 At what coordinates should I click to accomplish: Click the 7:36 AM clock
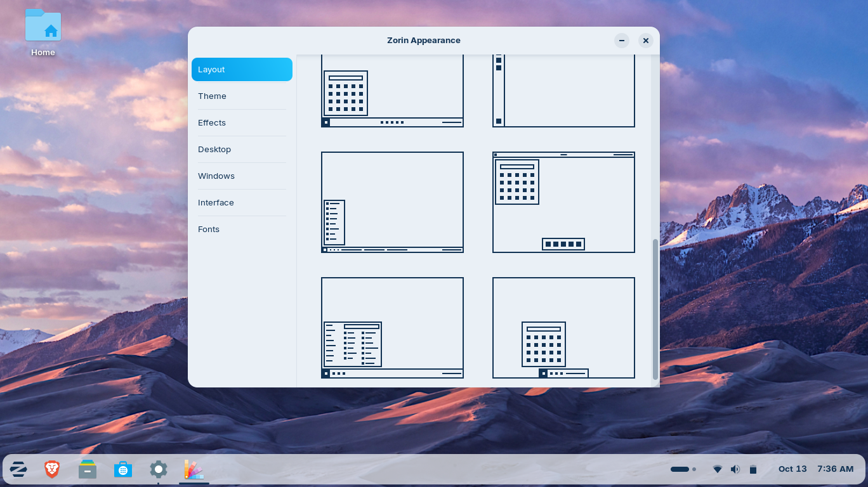tap(836, 469)
